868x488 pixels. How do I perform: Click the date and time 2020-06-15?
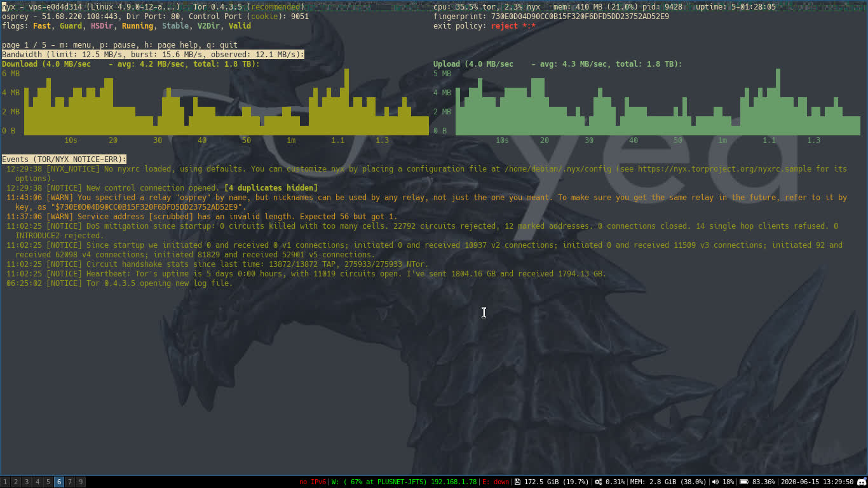pos(817,482)
